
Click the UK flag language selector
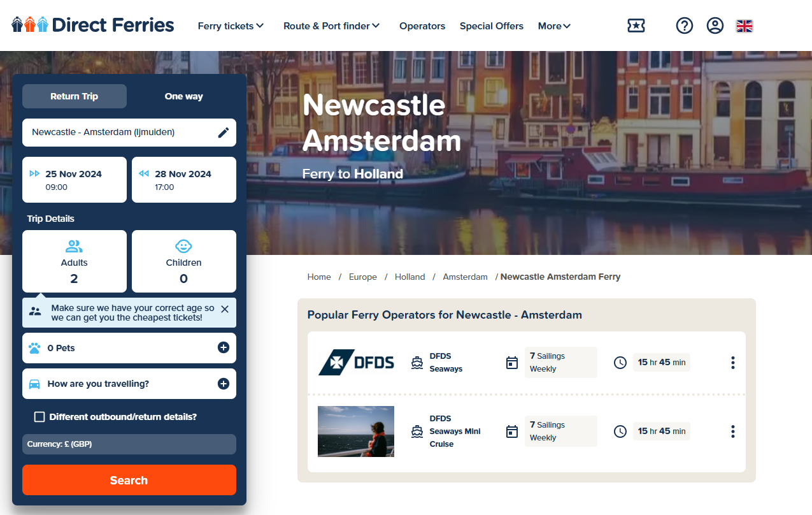(744, 25)
